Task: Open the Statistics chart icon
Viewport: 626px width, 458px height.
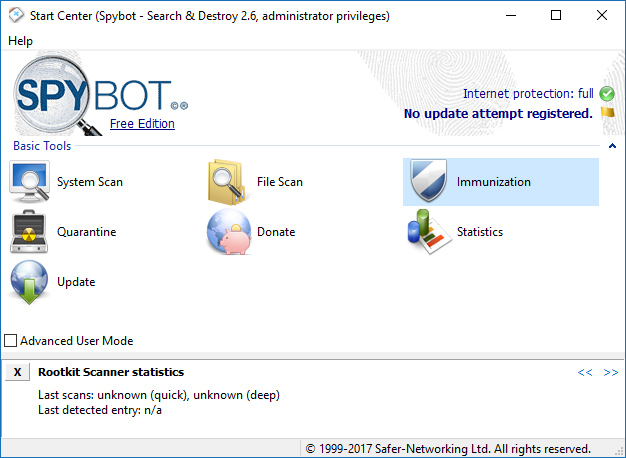Action: [428, 232]
